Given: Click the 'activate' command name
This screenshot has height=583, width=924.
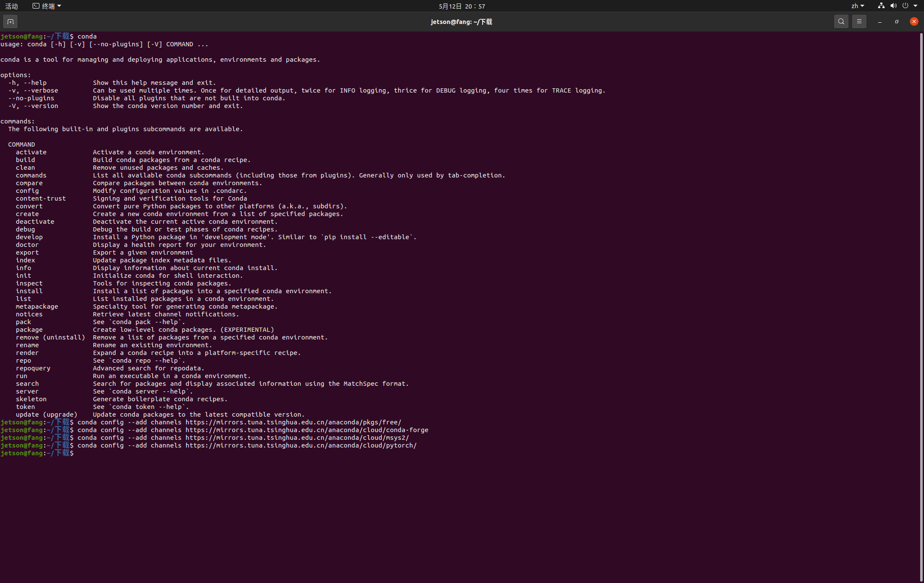Looking at the screenshot, I should [x=31, y=152].
